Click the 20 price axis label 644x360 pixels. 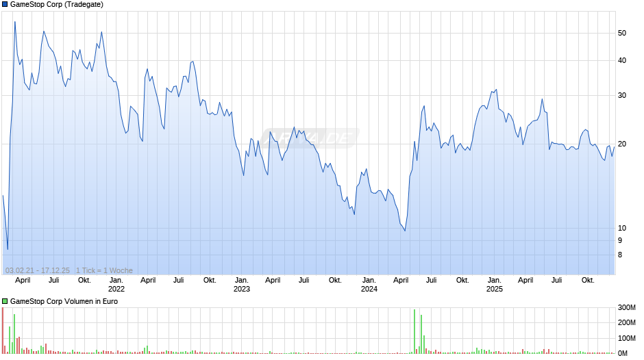tap(622, 144)
